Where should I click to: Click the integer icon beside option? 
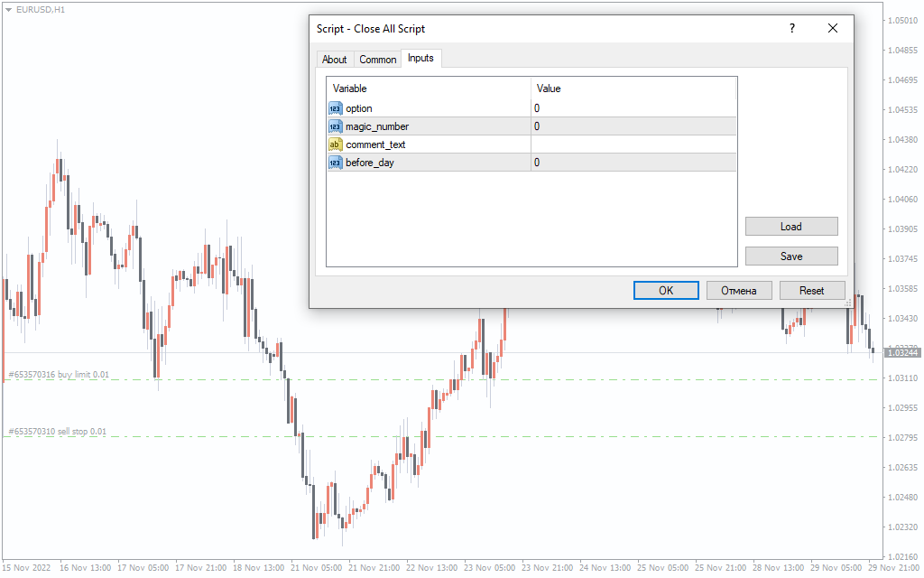tap(335, 108)
